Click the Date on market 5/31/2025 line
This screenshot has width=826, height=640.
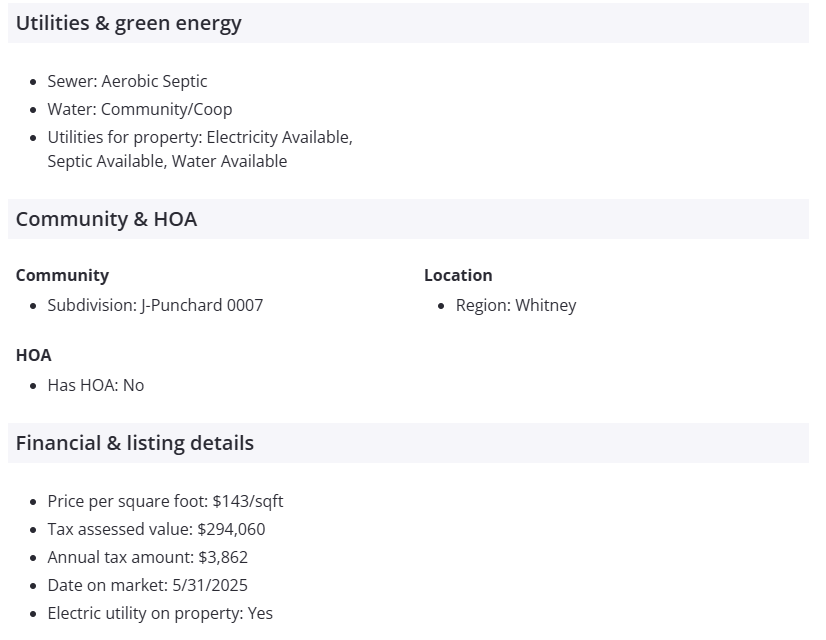pos(147,585)
